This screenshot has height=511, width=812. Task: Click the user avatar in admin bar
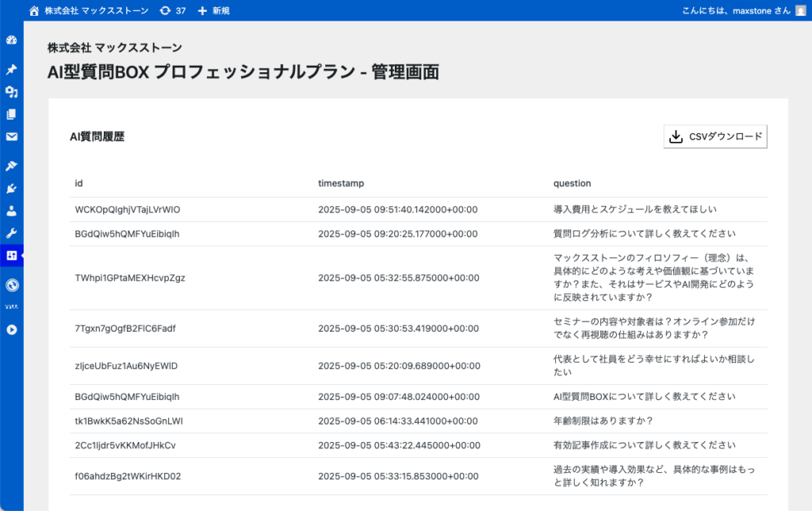(x=800, y=10)
